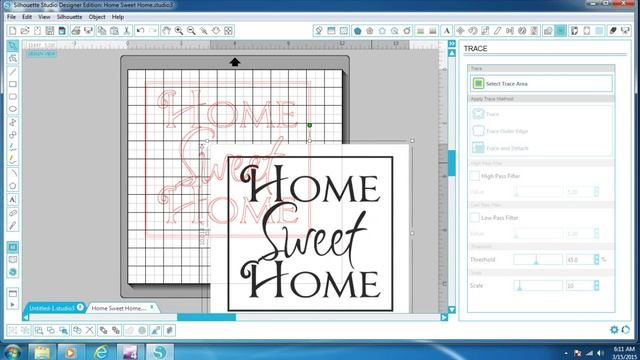Click the New document icon
Viewport: 640px width, 360px height.
[x=12, y=31]
